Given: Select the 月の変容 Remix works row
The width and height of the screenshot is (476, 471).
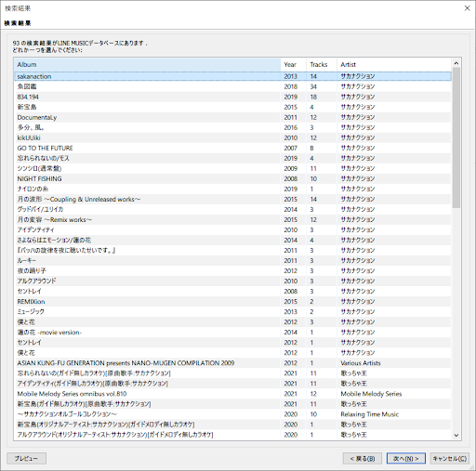Looking at the screenshot, I should pos(232,219).
